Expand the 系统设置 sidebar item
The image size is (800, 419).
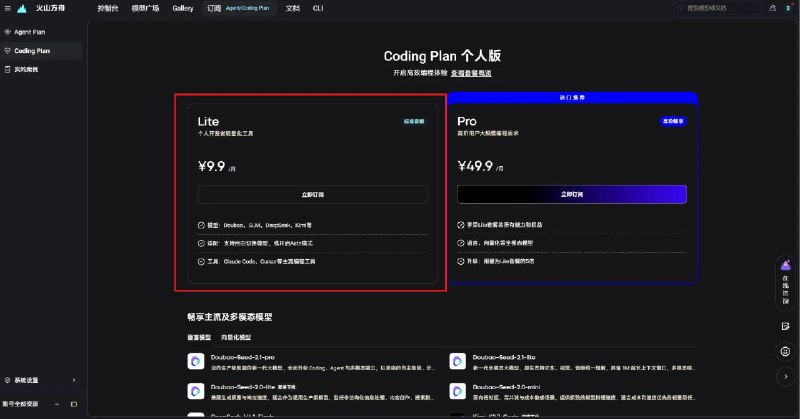point(41,380)
